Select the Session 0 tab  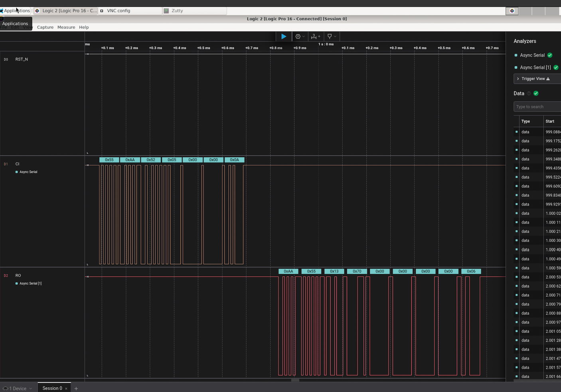tap(52, 388)
